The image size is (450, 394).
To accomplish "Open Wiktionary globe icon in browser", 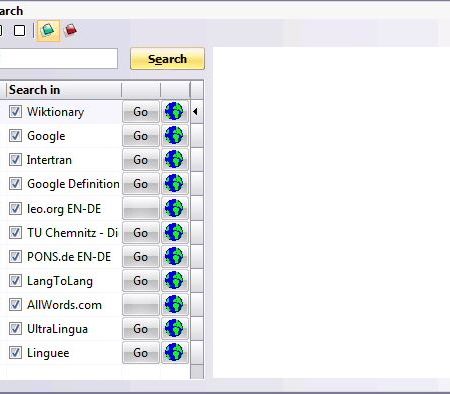I will (x=174, y=111).
